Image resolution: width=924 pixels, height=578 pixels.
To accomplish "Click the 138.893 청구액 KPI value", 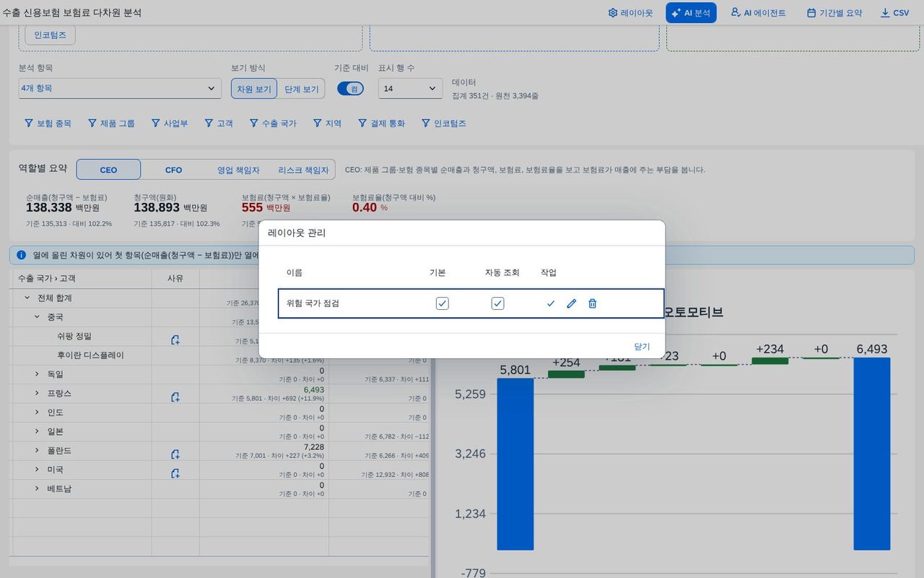I will pyautogui.click(x=157, y=207).
